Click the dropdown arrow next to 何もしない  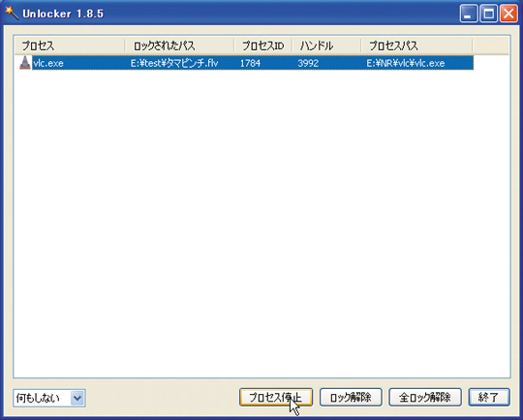click(77, 398)
